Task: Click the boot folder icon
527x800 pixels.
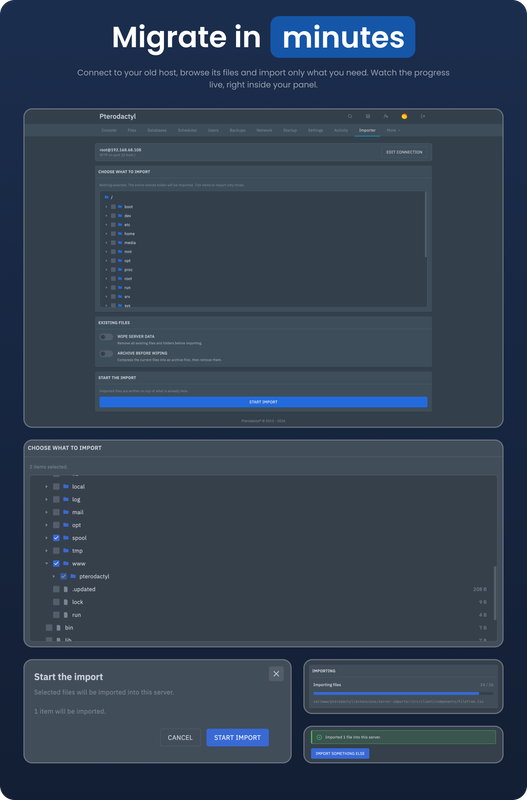Action: (120, 207)
